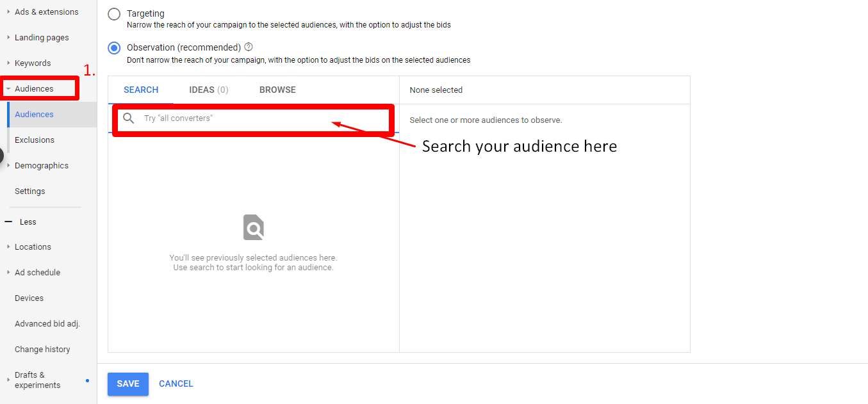Screen dimensions: 868x404
Task: Select the Targeting radio option
Action: [x=115, y=13]
